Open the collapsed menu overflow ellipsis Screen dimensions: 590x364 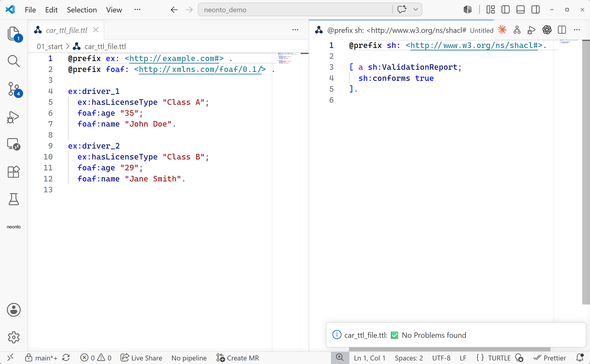click(x=138, y=10)
